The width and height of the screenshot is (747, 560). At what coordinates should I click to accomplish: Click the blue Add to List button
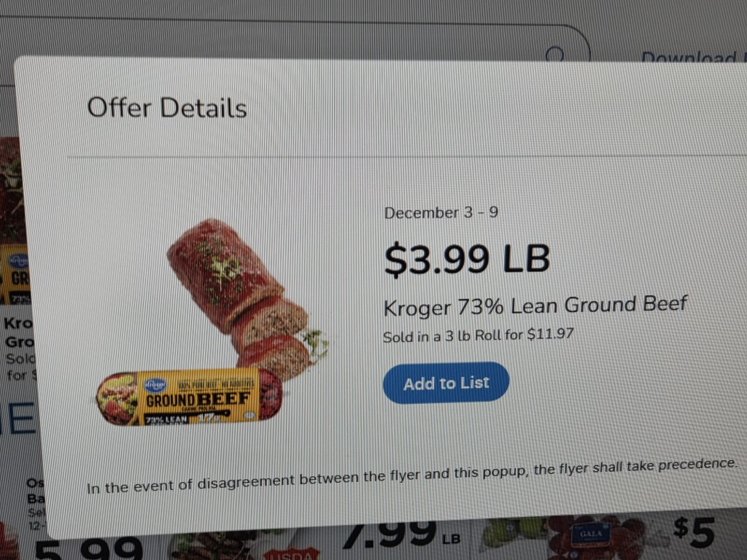point(446,383)
